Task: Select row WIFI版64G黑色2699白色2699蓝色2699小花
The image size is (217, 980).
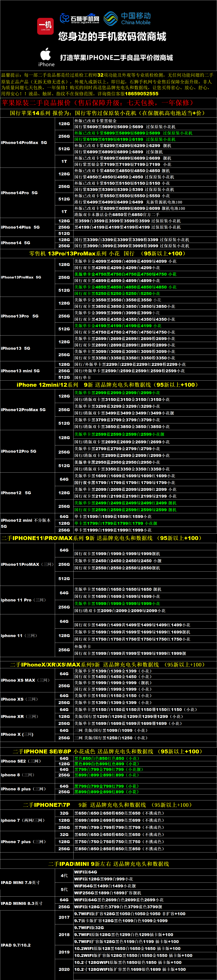Action: click(x=145, y=900)
